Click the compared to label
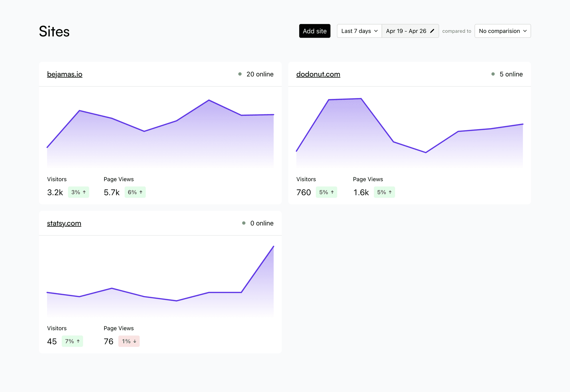The height and width of the screenshot is (392, 570). (457, 31)
